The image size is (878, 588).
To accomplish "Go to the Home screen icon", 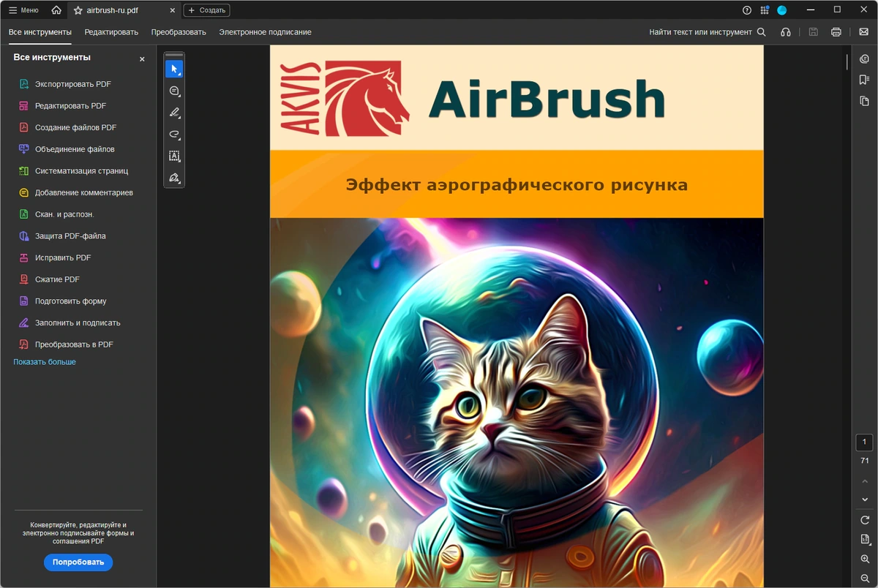I will coord(56,10).
